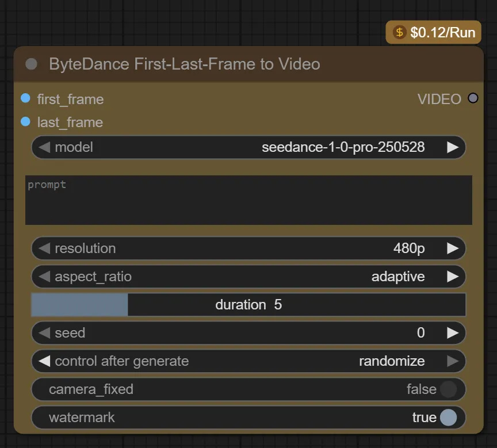Click the right arrow on the resolution widget
Viewport: 497px width, 448px height.
(454, 248)
